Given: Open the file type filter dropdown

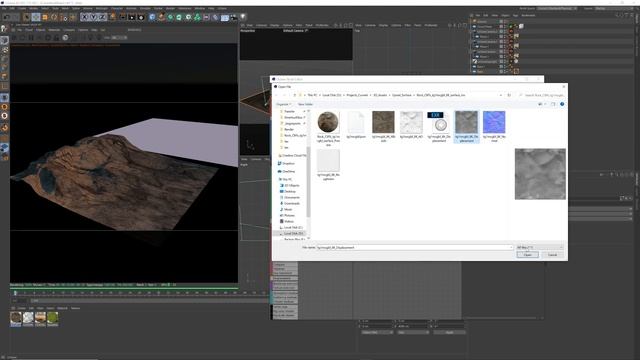Looking at the screenshot, I should pyautogui.click(x=540, y=247).
